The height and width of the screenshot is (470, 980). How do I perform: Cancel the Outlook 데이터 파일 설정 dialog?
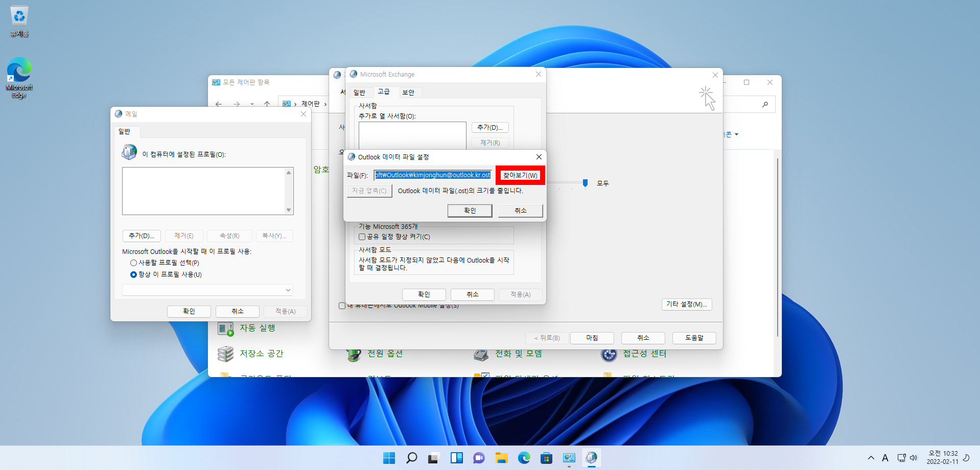(x=521, y=210)
